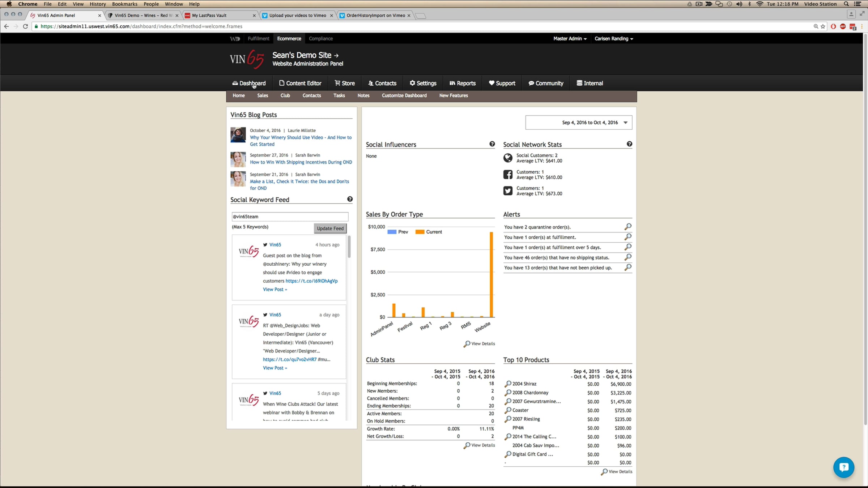
Task: Open the Reports menu
Action: point(463,83)
